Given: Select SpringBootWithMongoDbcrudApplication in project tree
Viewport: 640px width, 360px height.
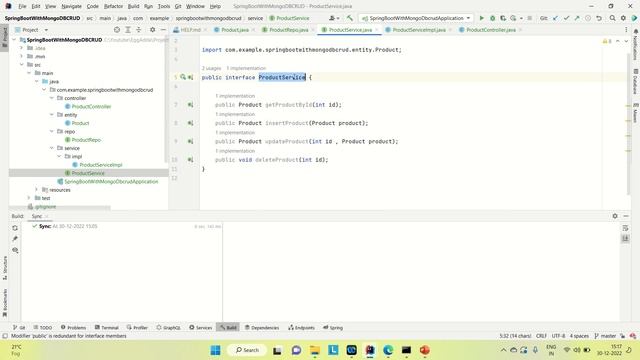Looking at the screenshot, I should pos(111,181).
